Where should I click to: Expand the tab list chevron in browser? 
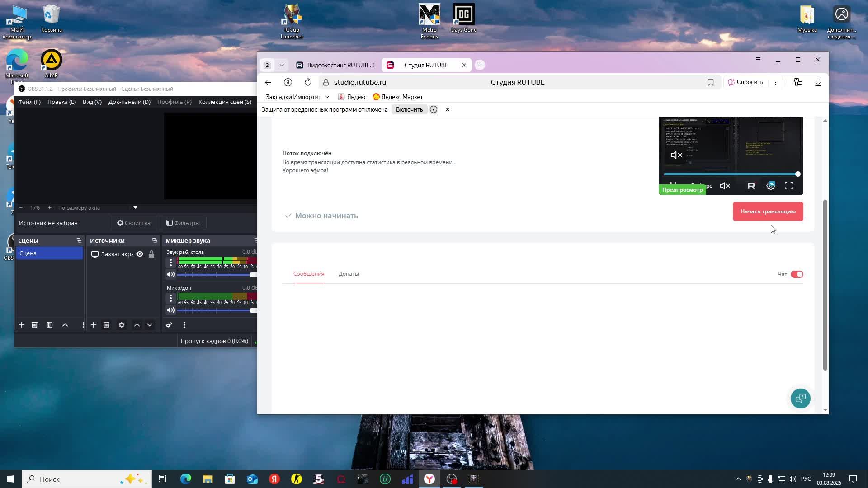[x=282, y=65]
